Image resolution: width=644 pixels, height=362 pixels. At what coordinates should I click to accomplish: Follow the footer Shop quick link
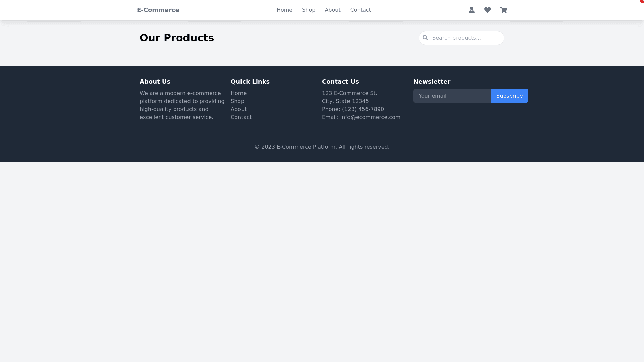click(x=237, y=101)
